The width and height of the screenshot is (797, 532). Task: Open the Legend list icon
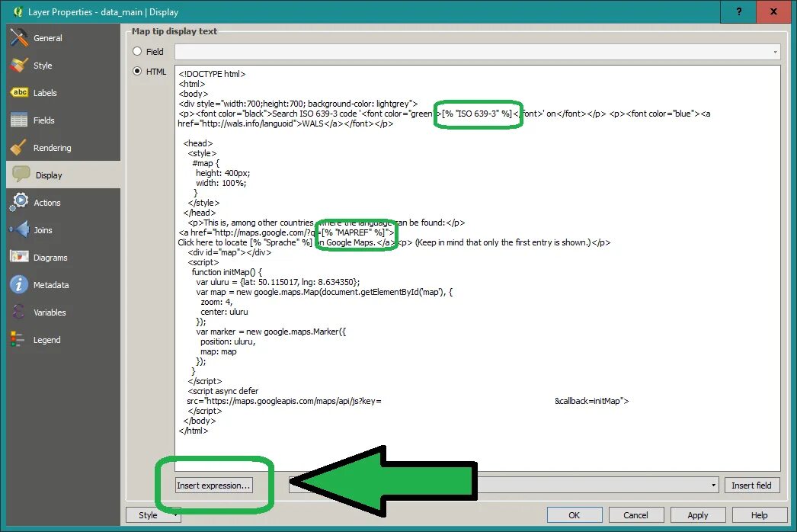tap(18, 339)
